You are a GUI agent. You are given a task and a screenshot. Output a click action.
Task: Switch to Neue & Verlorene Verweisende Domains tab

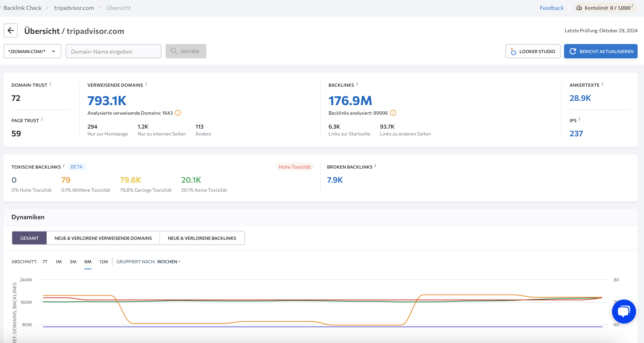[103, 238]
